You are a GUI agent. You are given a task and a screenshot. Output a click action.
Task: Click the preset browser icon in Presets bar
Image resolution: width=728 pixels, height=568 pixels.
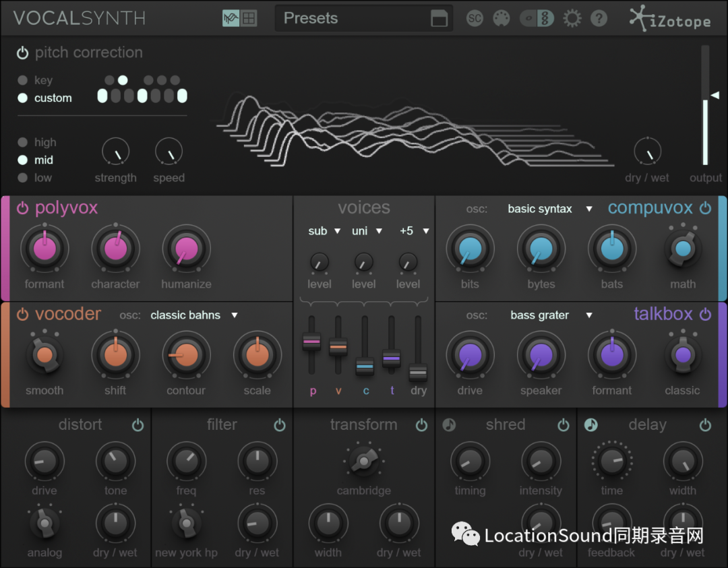point(439,19)
